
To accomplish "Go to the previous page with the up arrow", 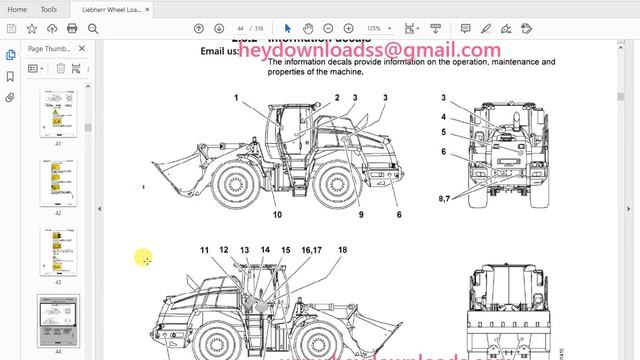I will click(199, 29).
